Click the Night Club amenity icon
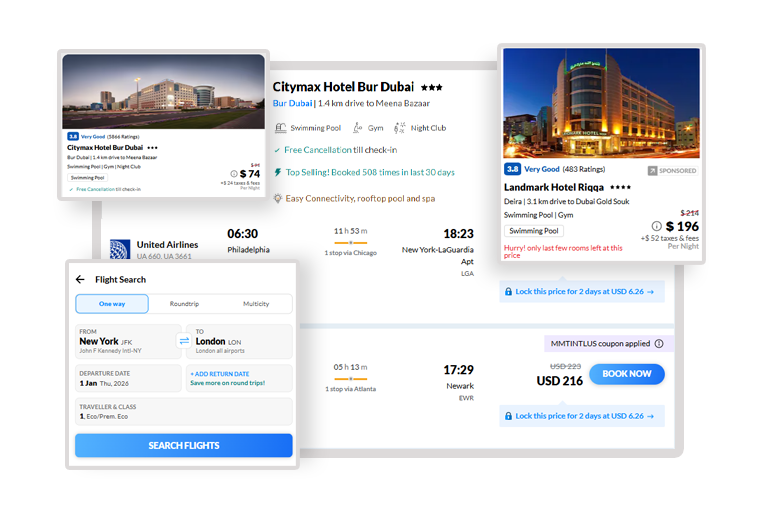Viewport: 776px width, 518px height. click(x=399, y=128)
